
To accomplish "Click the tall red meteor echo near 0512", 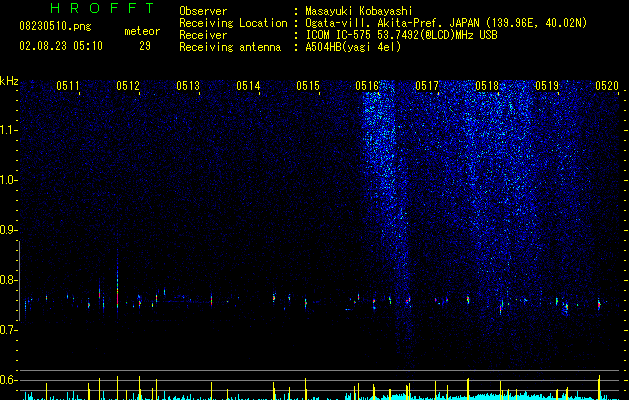I will 118,295.
